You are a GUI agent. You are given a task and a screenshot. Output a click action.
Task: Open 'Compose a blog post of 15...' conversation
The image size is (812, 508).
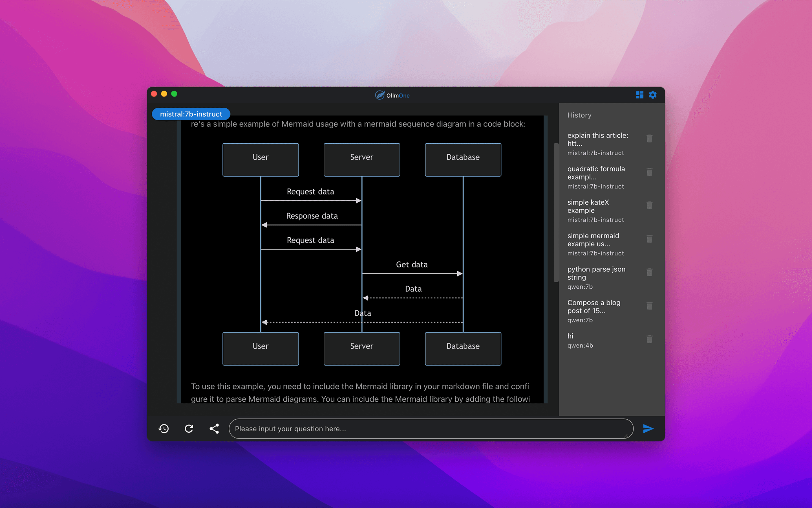click(594, 311)
